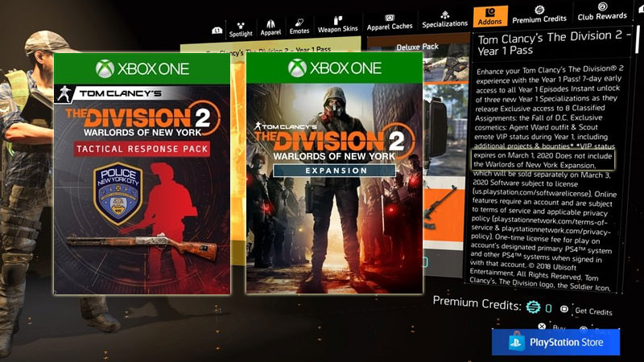Screen dimensions: 644x362
Task: Click the Weapon Skins spray icon
Action: tap(337, 19)
